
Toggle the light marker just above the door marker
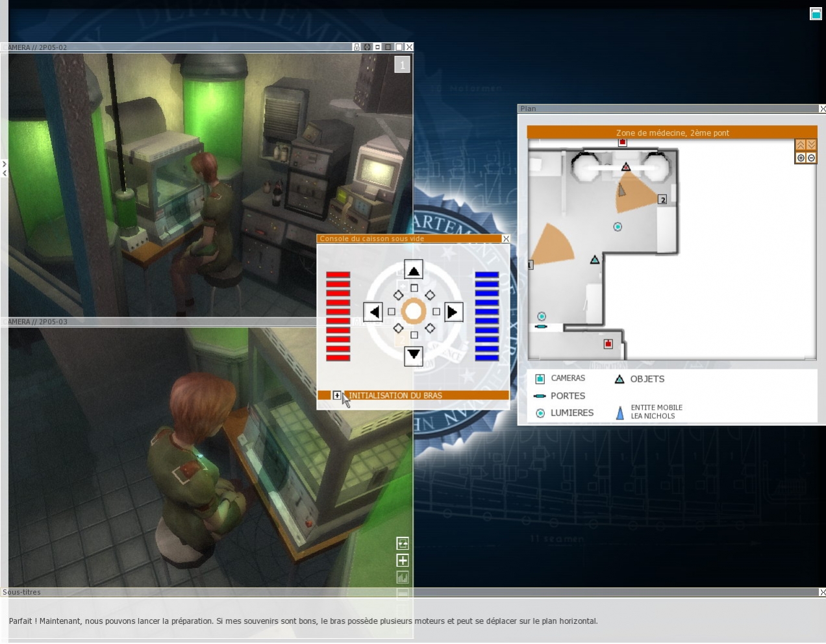tap(542, 316)
